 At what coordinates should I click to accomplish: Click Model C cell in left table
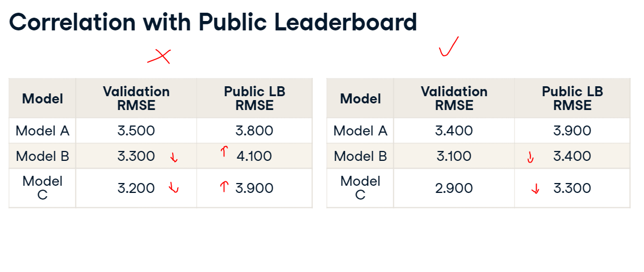point(42,188)
